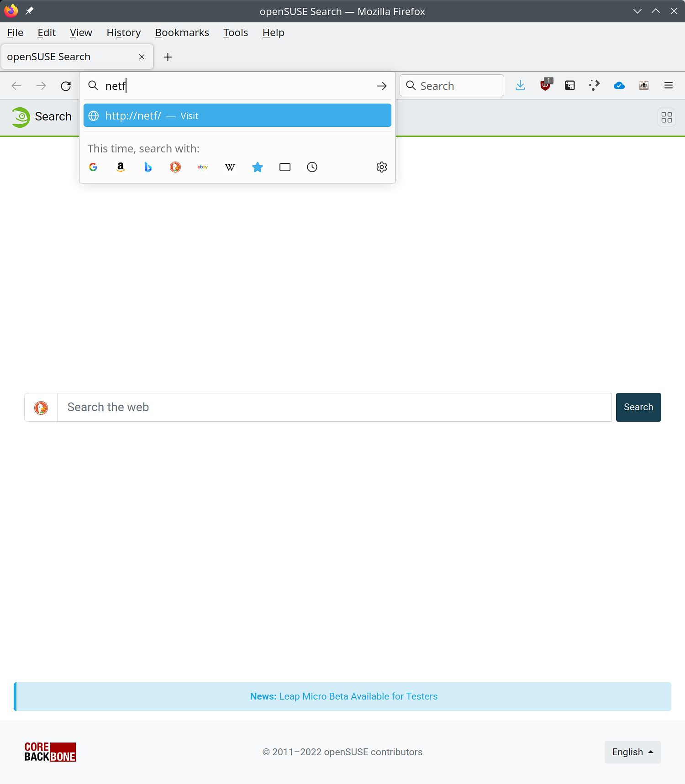Go back one page
The width and height of the screenshot is (685, 784).
point(16,86)
